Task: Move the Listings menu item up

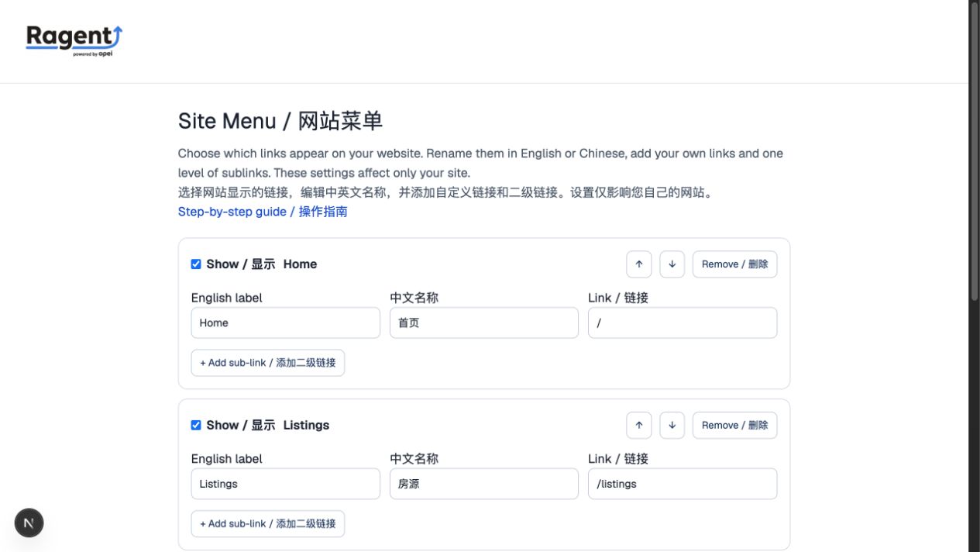Action: pos(639,425)
